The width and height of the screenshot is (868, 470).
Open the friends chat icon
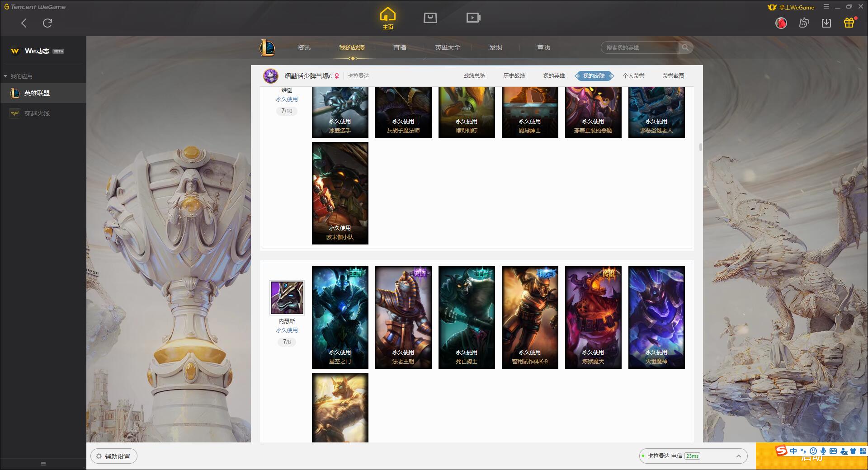pos(804,23)
